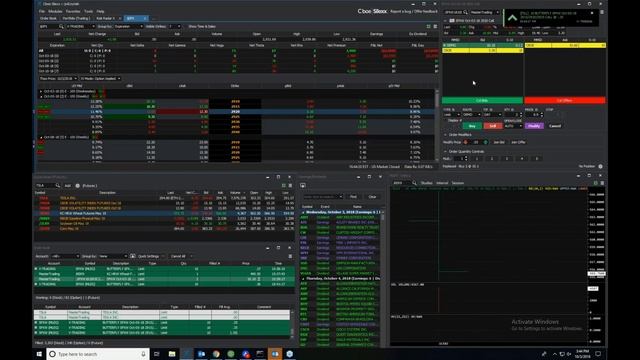
Task: Click watchlist symbol search magnifier icon
Action: pyautogui.click(x=58, y=186)
